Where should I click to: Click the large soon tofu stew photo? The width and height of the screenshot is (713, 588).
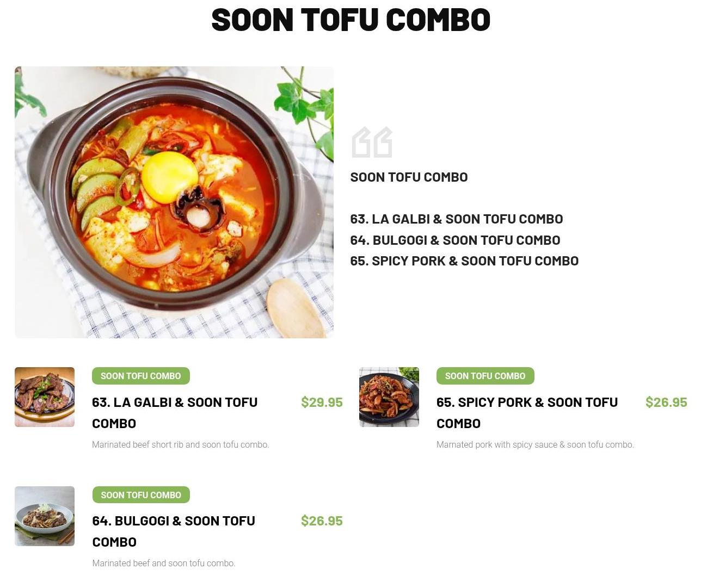click(174, 202)
